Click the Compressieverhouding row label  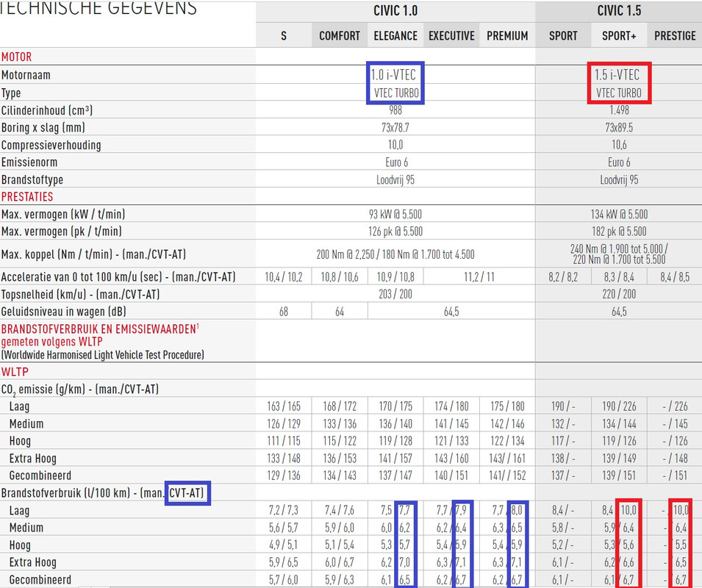click(x=51, y=145)
